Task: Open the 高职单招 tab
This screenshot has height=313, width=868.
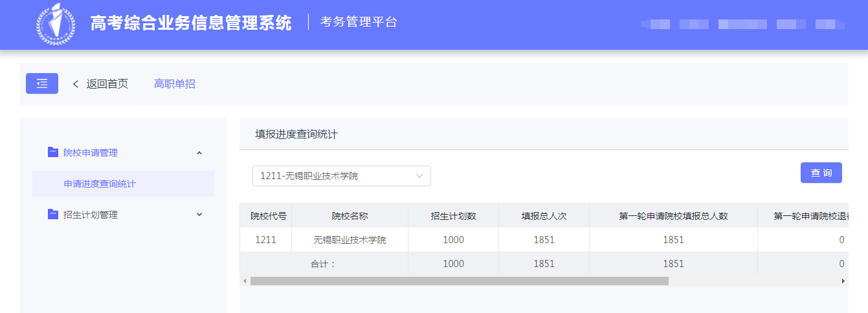Action: click(174, 84)
